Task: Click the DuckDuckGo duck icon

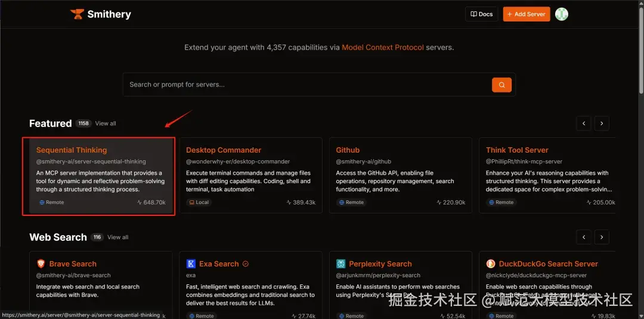Action: tap(490, 264)
